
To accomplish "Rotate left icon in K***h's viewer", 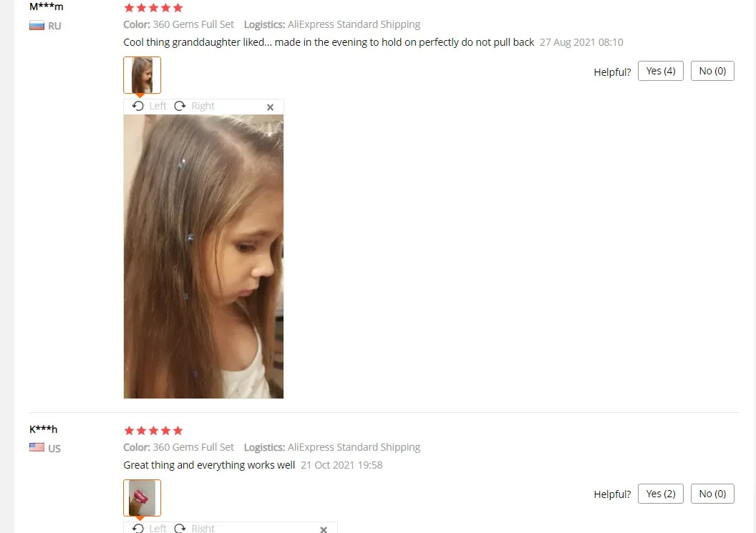I will [138, 528].
